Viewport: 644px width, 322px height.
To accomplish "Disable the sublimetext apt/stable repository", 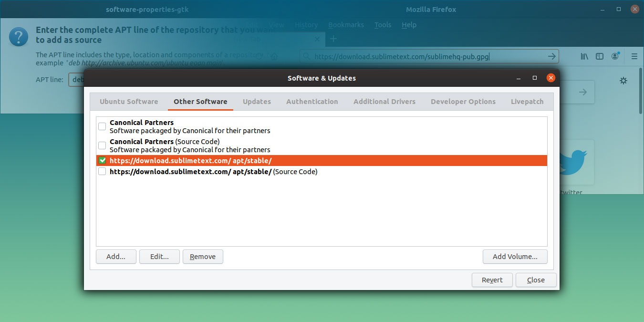I will pos(102,160).
